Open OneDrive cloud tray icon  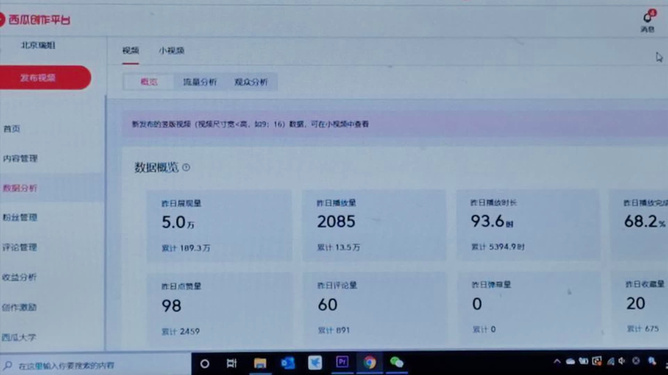coord(570,361)
